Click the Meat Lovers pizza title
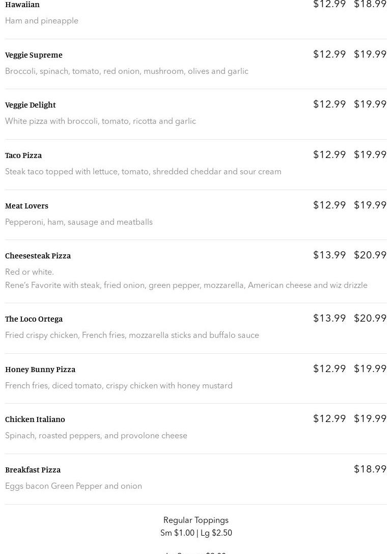The width and height of the screenshot is (392, 554). 26,205
